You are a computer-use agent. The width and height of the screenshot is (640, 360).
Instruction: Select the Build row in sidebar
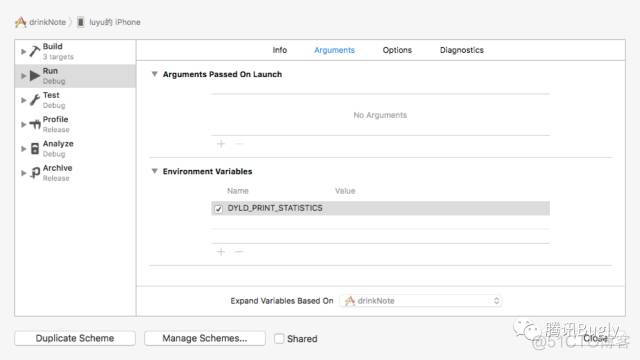75,52
